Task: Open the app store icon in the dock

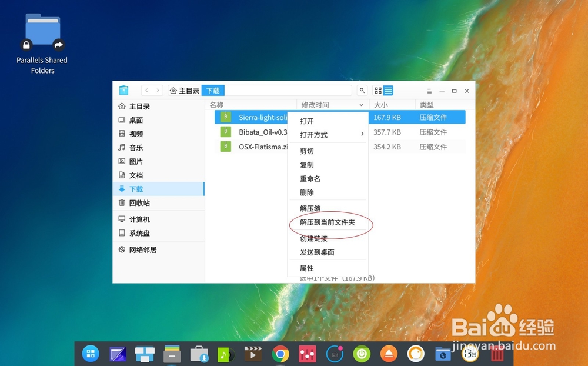Action: (x=199, y=354)
